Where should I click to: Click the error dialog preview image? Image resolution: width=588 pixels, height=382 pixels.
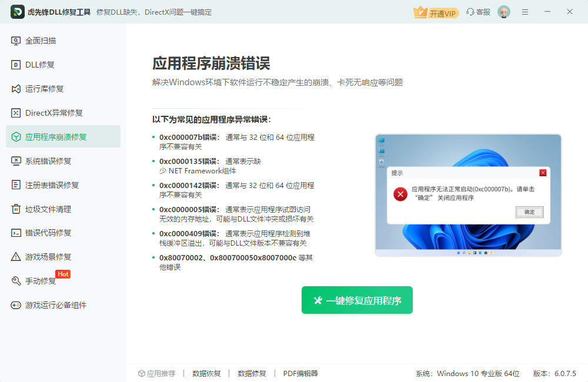pyautogui.click(x=468, y=195)
